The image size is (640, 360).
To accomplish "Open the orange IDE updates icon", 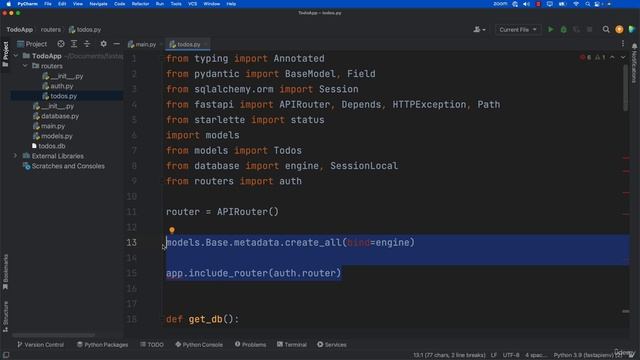I will point(619,29).
